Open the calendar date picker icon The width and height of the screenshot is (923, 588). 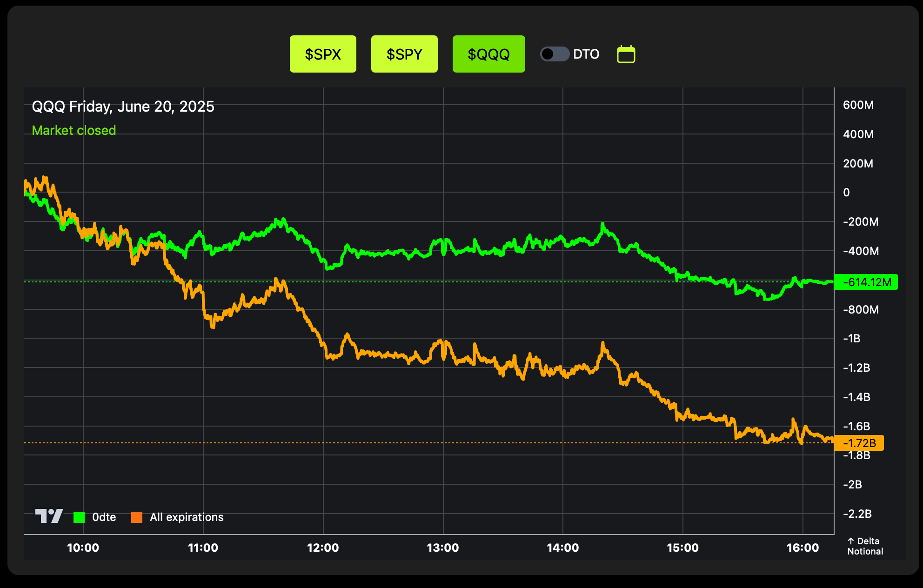point(626,54)
